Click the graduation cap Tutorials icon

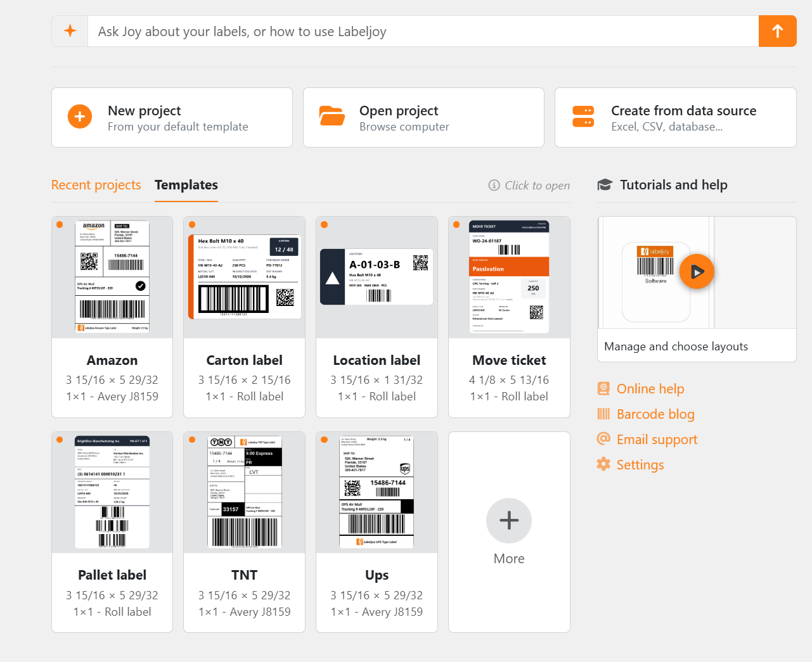[x=605, y=185]
